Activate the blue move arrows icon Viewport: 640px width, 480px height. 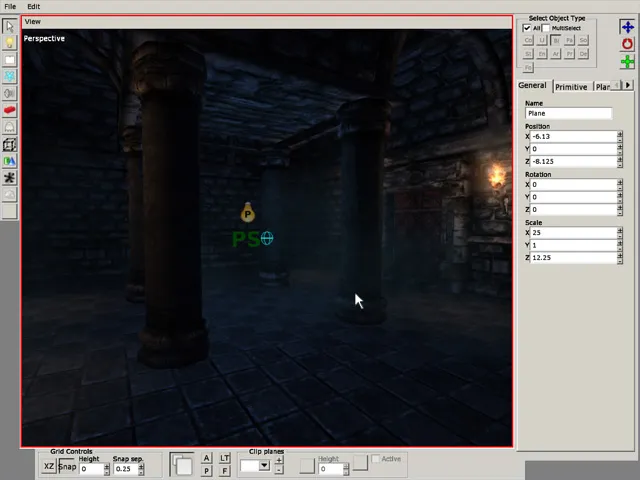[627, 27]
